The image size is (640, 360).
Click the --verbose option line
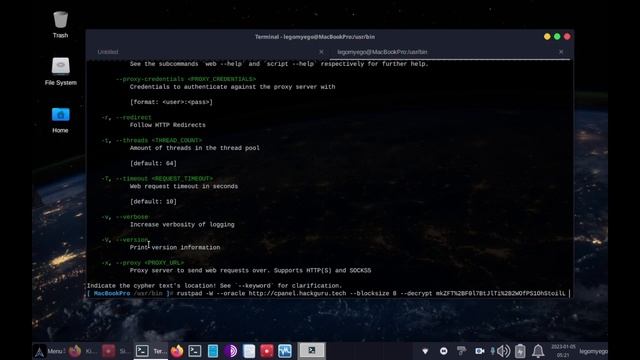125,217
